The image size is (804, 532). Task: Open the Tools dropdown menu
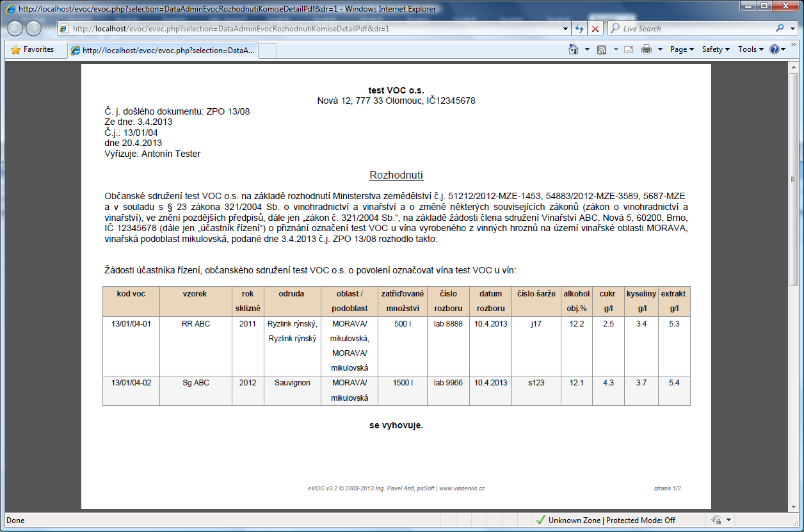tap(750, 49)
